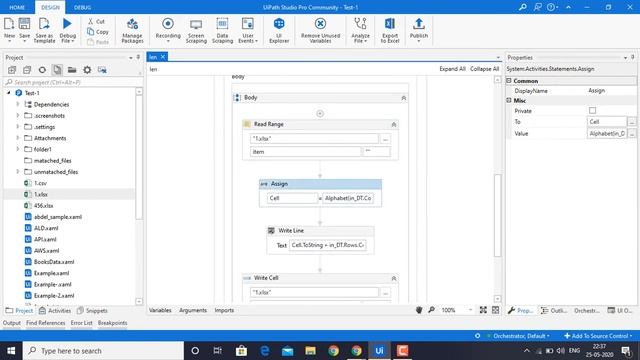Click Fit to Screen icon
Viewport: 640px width, 360px height.
(483, 310)
